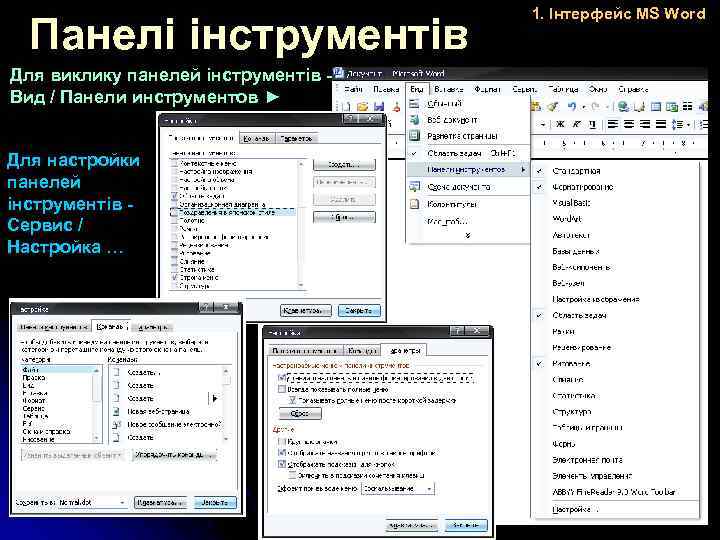720x540 pixels.
Task: Open the Вставка menu
Action: [448, 89]
